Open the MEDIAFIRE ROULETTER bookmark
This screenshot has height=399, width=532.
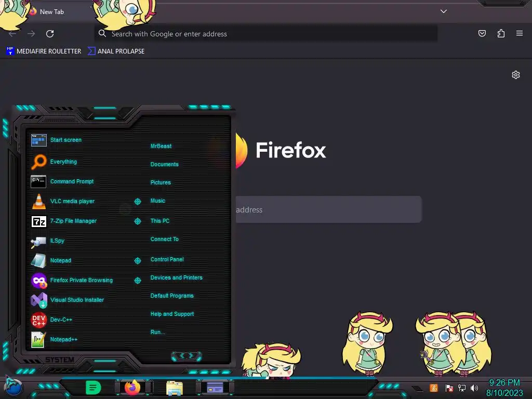(44, 51)
